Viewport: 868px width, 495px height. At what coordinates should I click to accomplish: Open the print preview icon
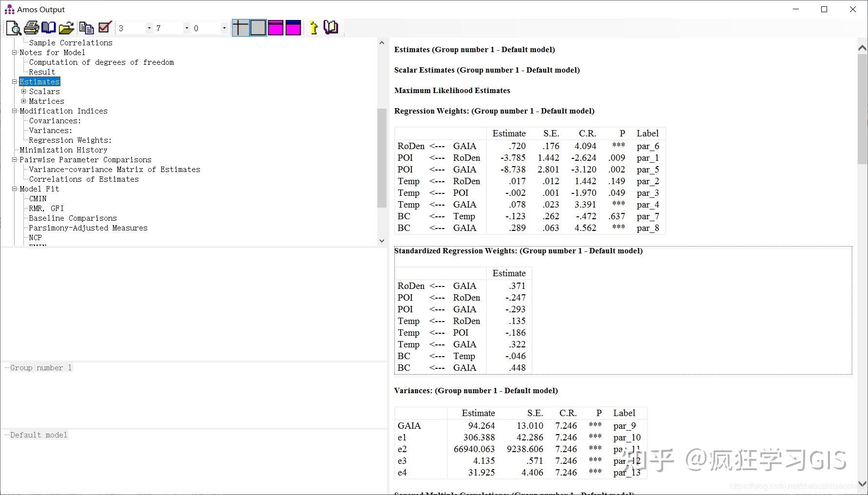14,28
